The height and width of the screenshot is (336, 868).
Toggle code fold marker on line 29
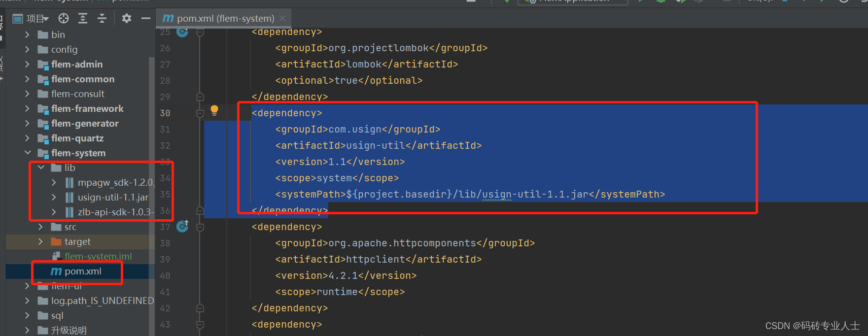[200, 97]
